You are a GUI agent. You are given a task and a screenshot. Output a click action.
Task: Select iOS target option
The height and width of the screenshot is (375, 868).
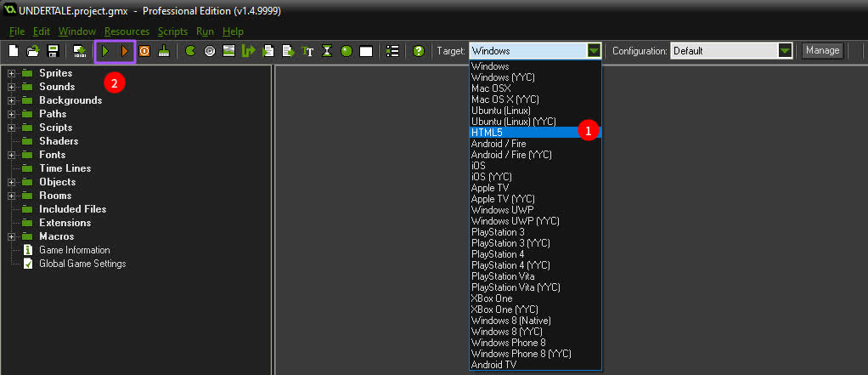pos(535,166)
